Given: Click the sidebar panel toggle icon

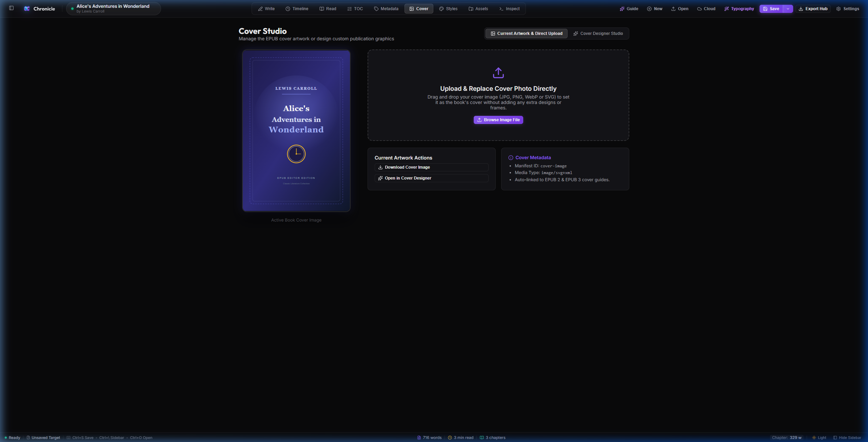Looking at the screenshot, I should [11, 8].
